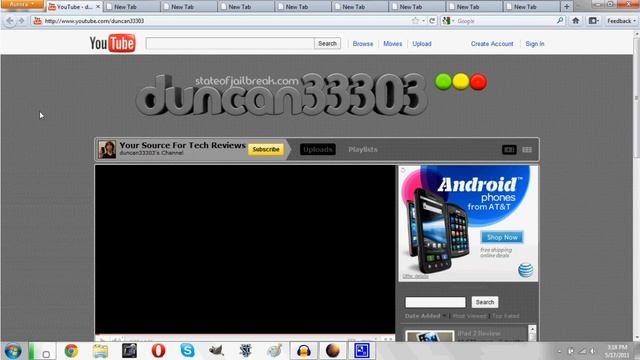This screenshot has width=640, height=360.
Task: Click the black video player area
Action: [x=245, y=249]
